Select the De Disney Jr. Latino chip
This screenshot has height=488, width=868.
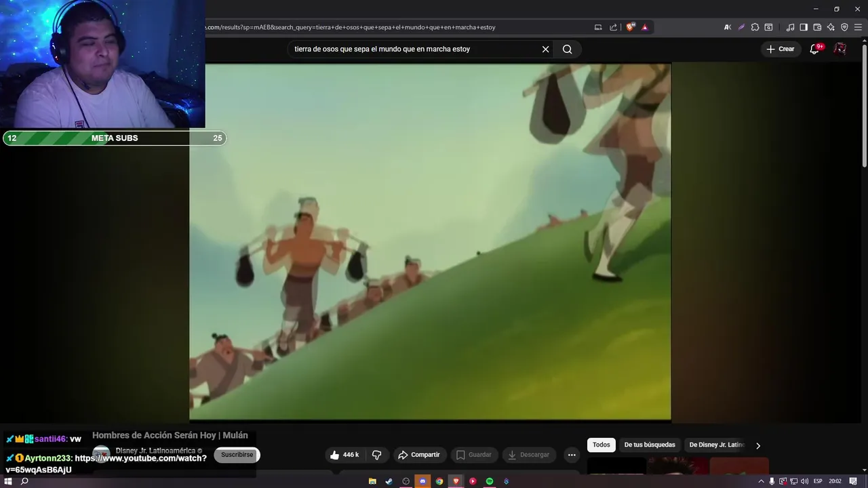[716, 445]
